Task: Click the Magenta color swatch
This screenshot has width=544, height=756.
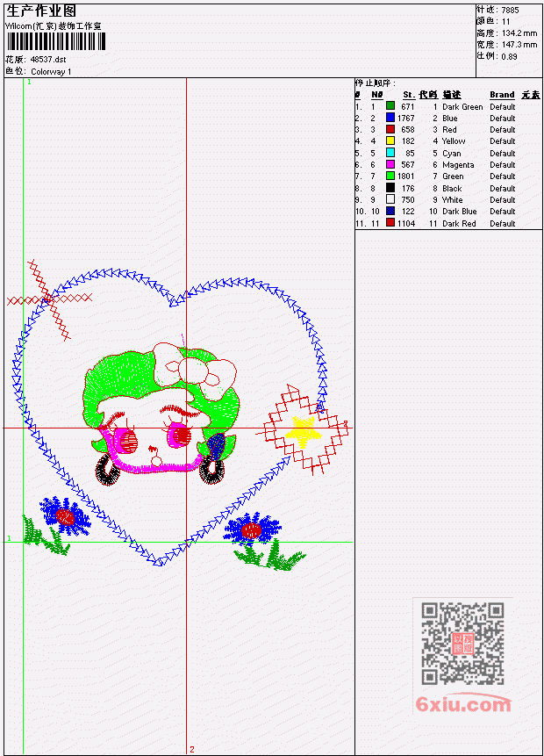Action: 390,164
